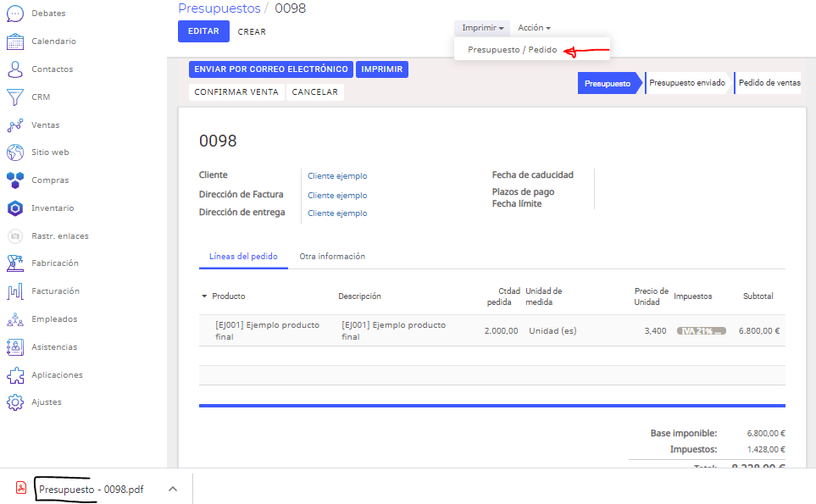Toggle the Producto column sort arrow

(x=204, y=296)
